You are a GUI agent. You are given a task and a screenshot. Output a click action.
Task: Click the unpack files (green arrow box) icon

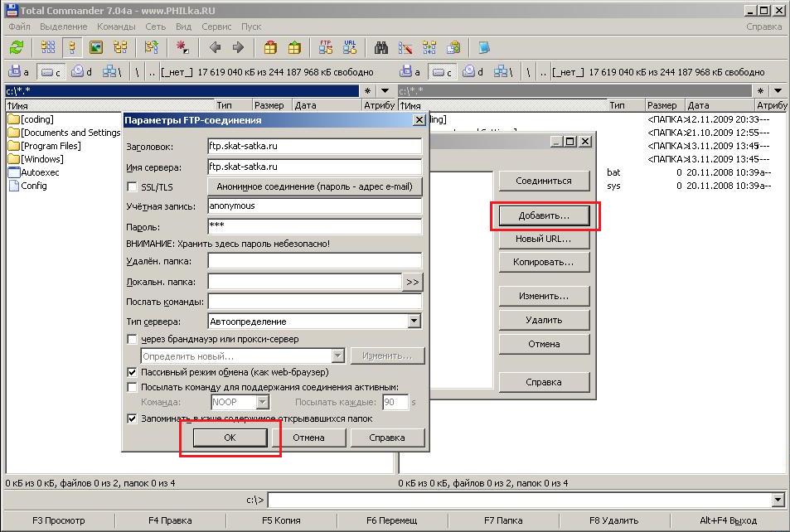(294, 48)
